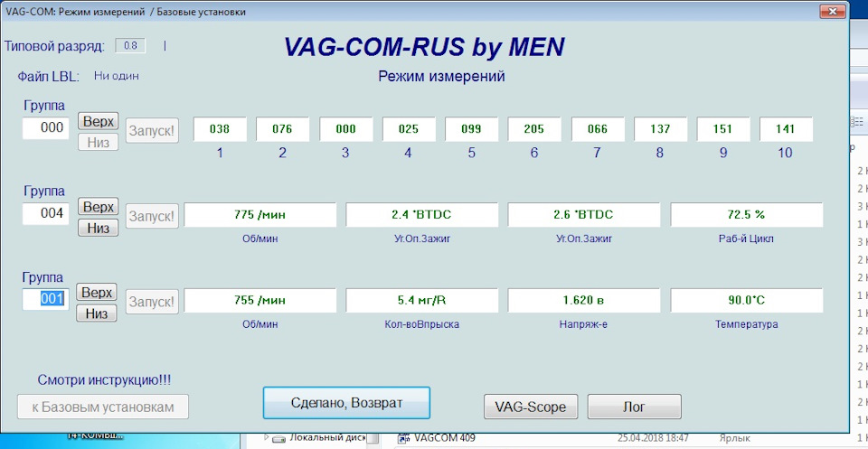Select the value 066 in field 7
This screenshot has width=868, height=449.
click(x=598, y=129)
